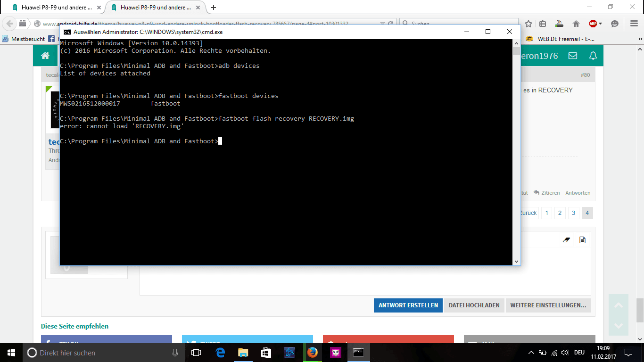
Task: Click ANTWORT ERSTELLEN button
Action: pyautogui.click(x=408, y=305)
